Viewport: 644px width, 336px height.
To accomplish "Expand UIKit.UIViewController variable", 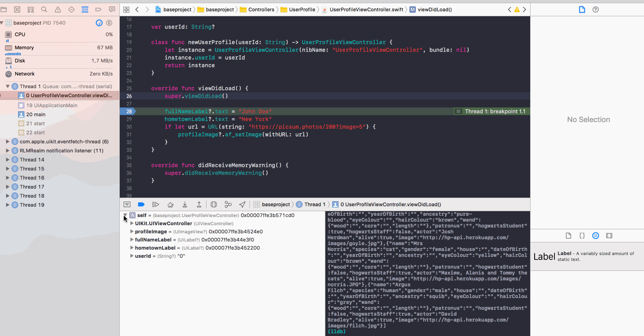I will pos(132,223).
